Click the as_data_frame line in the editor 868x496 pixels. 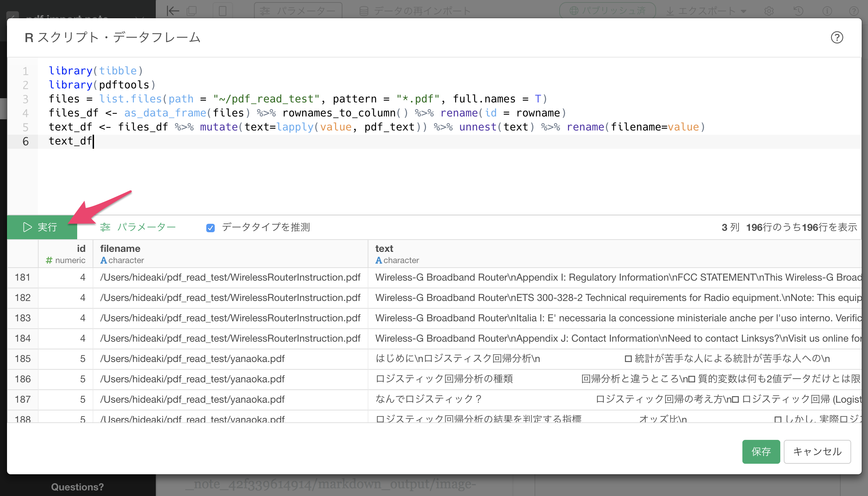click(x=307, y=113)
